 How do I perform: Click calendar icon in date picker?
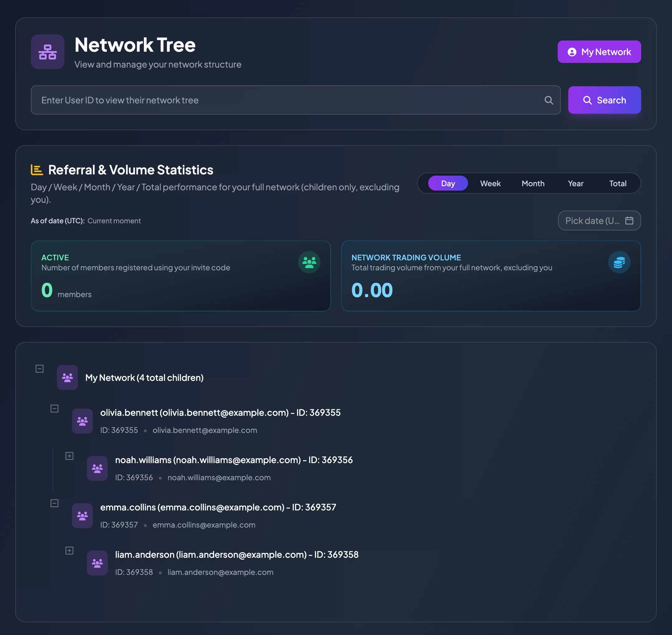(629, 221)
